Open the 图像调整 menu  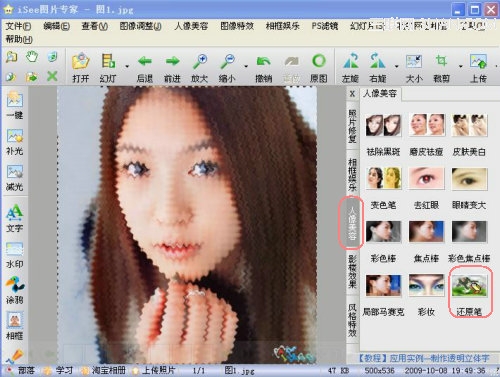coord(140,26)
